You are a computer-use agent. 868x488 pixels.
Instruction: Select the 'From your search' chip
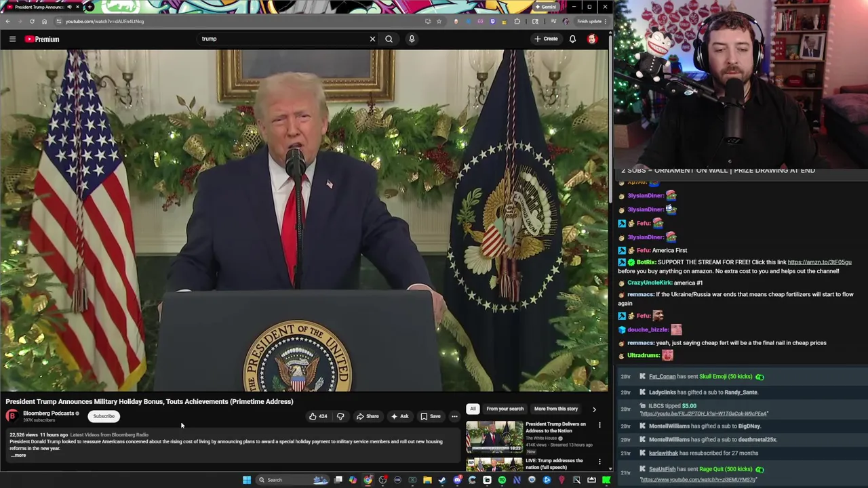click(505, 409)
